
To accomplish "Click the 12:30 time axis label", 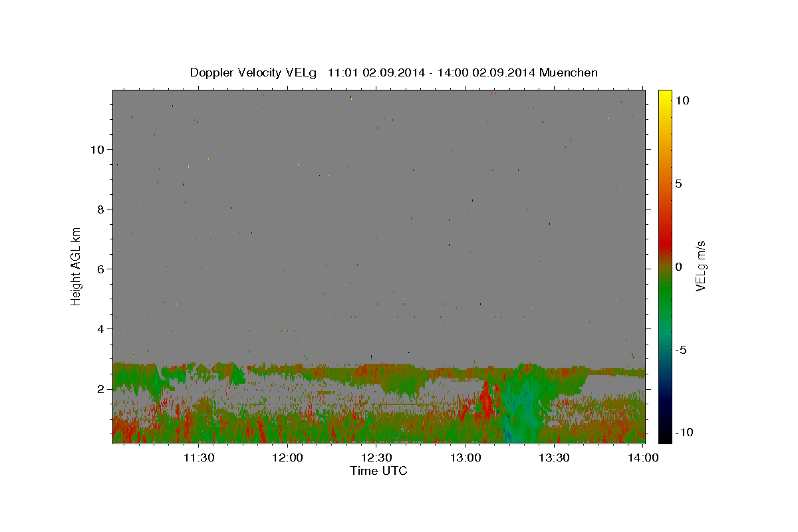I will (376, 458).
